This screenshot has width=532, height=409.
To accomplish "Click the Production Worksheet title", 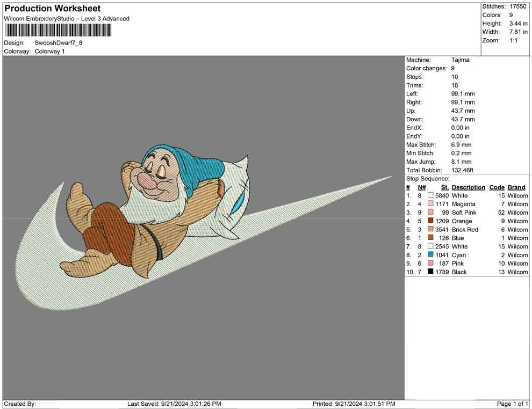I will pyautogui.click(x=53, y=9).
